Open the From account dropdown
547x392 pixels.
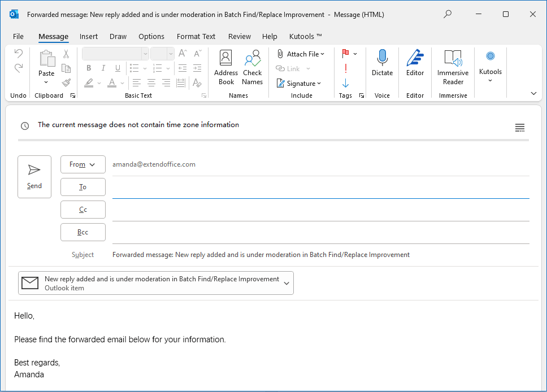coord(83,164)
